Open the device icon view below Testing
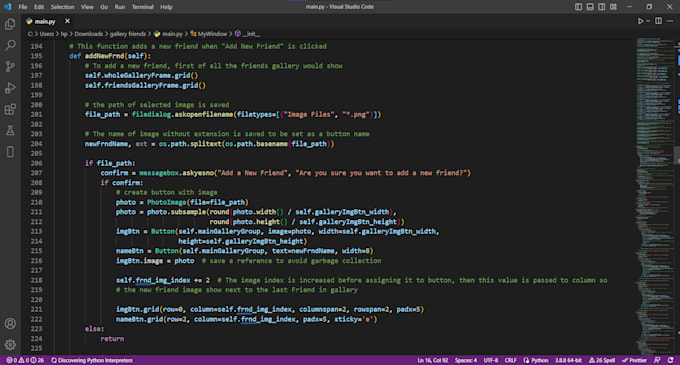 pyautogui.click(x=10, y=151)
